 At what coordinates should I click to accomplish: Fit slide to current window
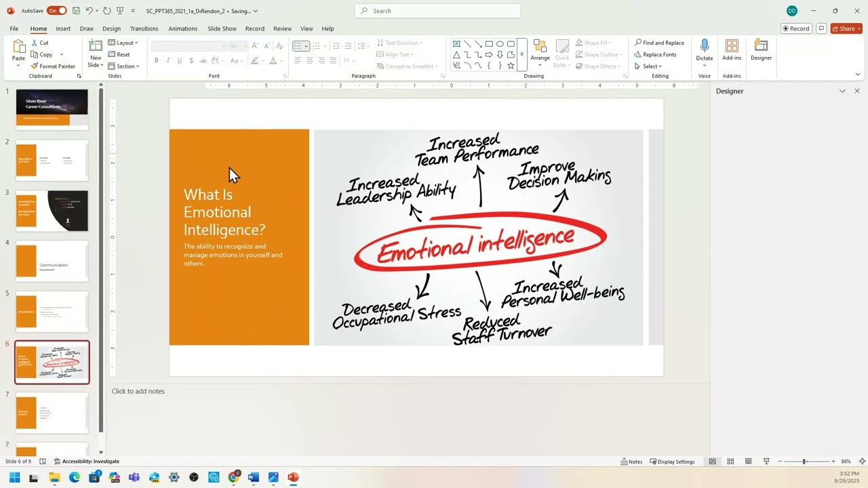pos(862,462)
